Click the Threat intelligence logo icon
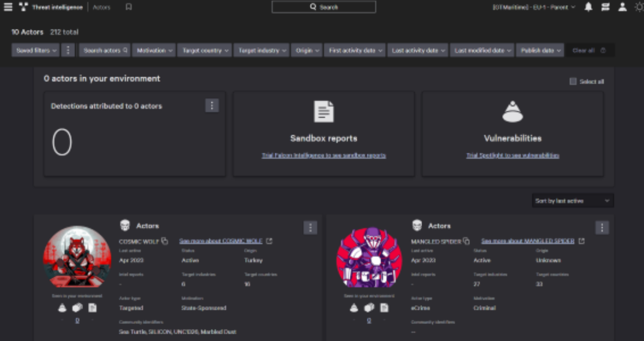Screen dimensions: 644x341 [x=23, y=7]
